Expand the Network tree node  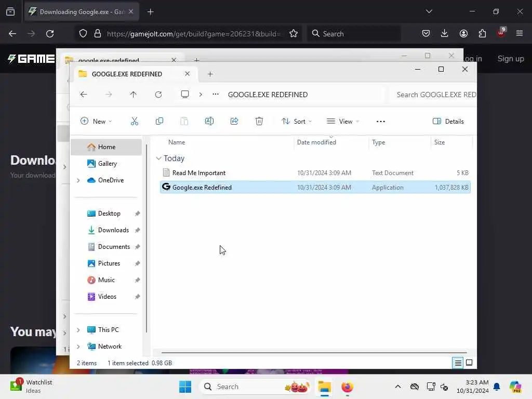78,347
